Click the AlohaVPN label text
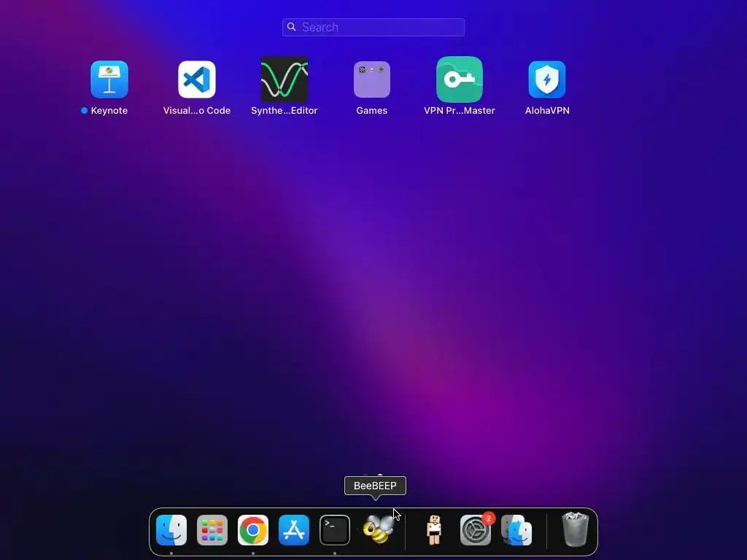The width and height of the screenshot is (747, 560). (x=547, y=111)
